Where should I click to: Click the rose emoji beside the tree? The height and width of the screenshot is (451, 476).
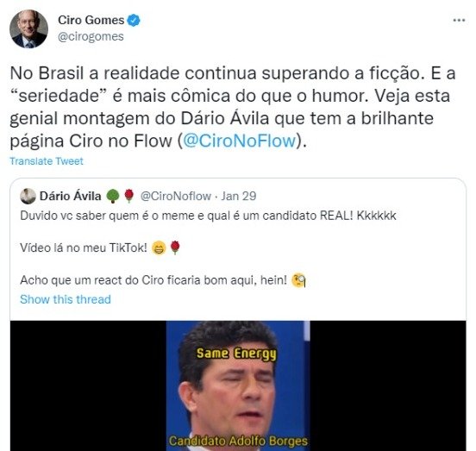tap(129, 196)
